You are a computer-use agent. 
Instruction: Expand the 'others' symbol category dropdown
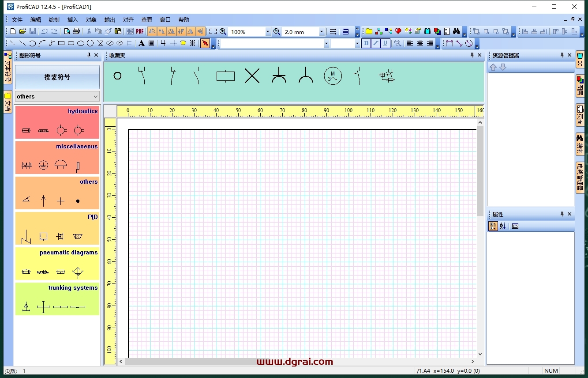[x=96, y=96]
